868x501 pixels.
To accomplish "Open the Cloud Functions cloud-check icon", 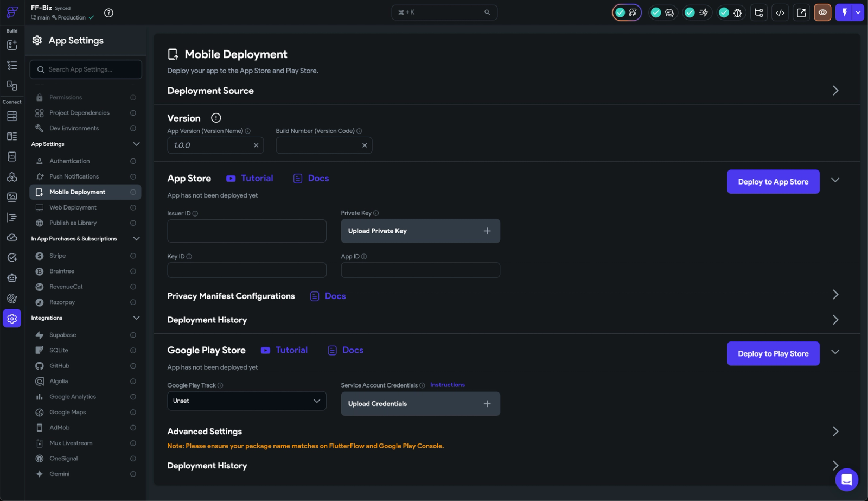I will coord(12,237).
